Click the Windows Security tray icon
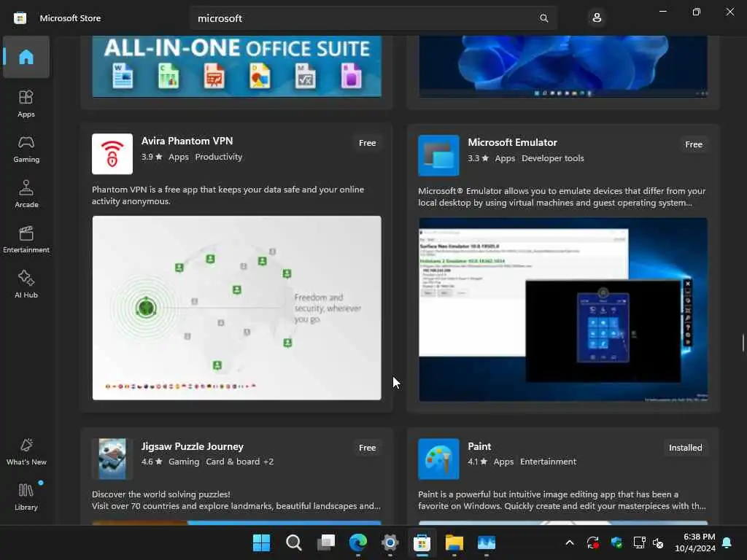 coord(616,542)
